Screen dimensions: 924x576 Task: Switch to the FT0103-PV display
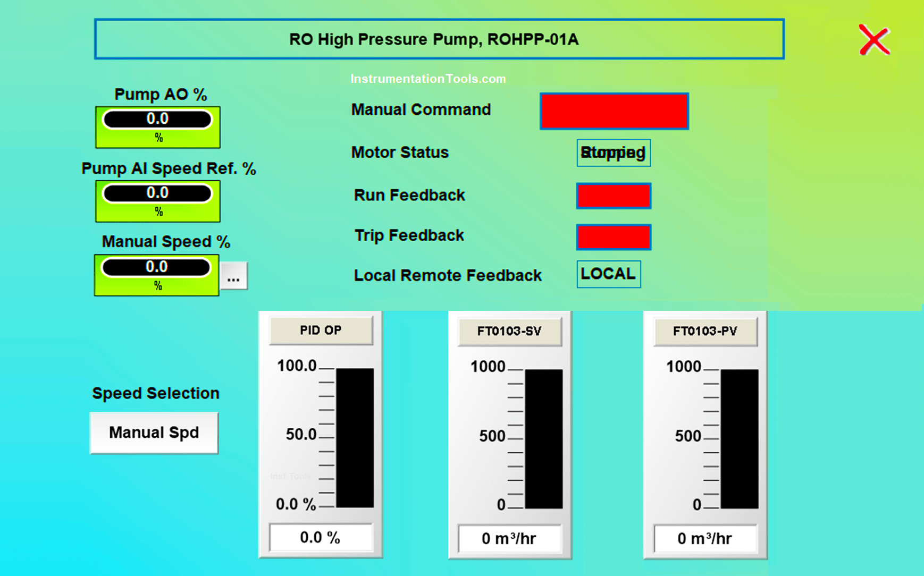pyautogui.click(x=705, y=331)
